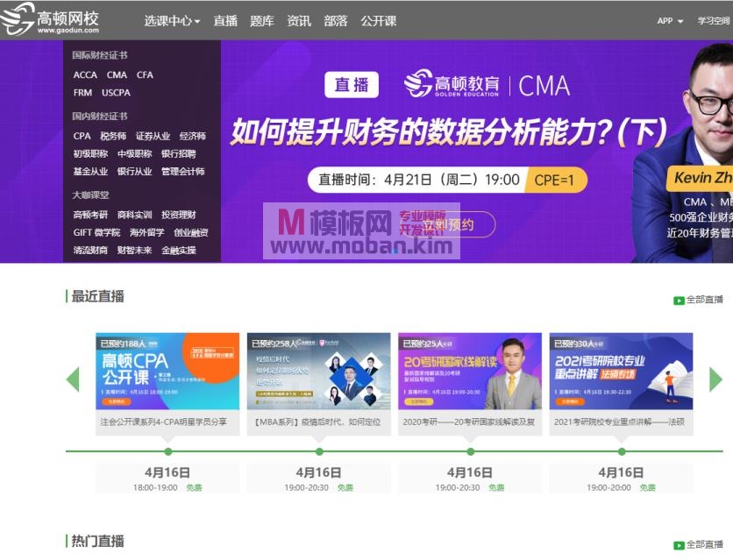Select FRM in certificate sidebar
733x560 pixels.
(82, 93)
